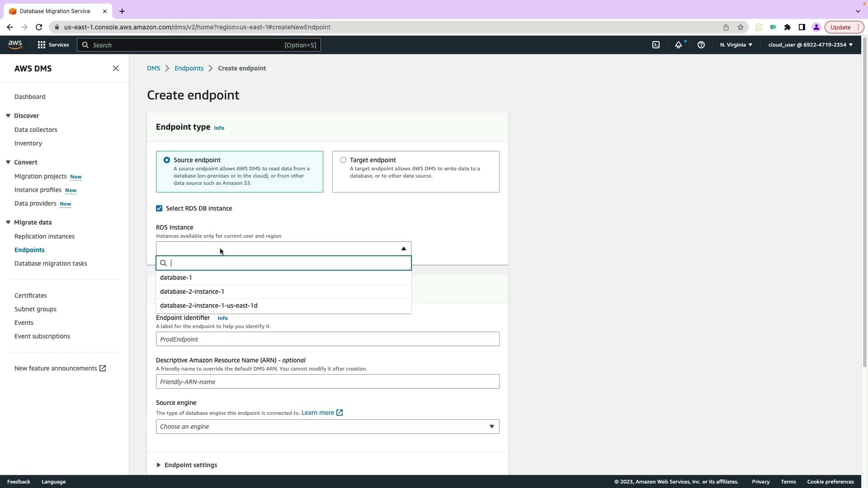Open the Source engine dropdown
868x488 pixels.
click(x=327, y=427)
